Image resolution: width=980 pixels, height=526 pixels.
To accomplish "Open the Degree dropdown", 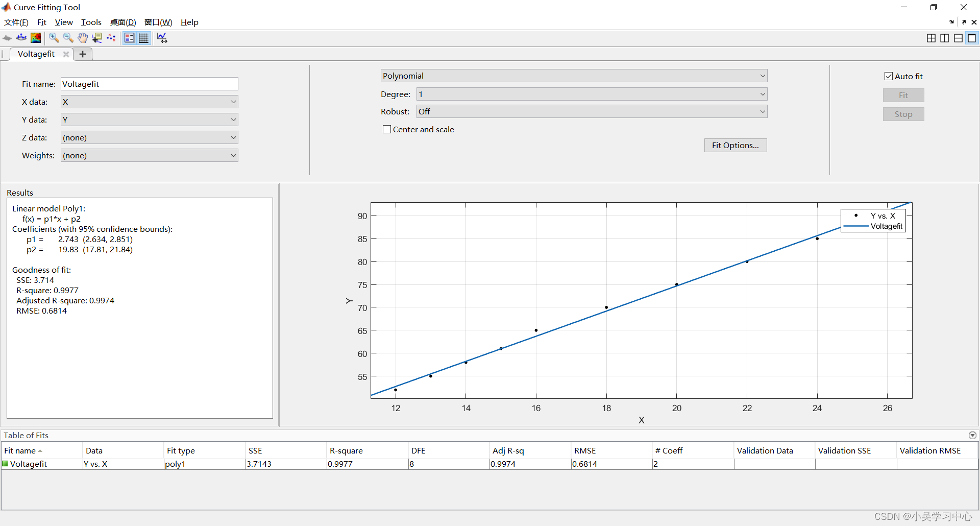I will point(592,94).
